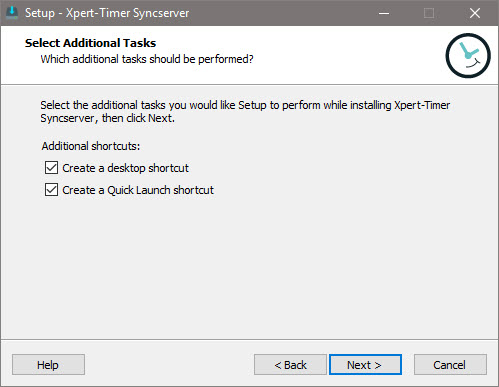Viewport: 499px width, 387px height.
Task: Click 'Which additional tasks should be performed?' text
Action: 147,59
